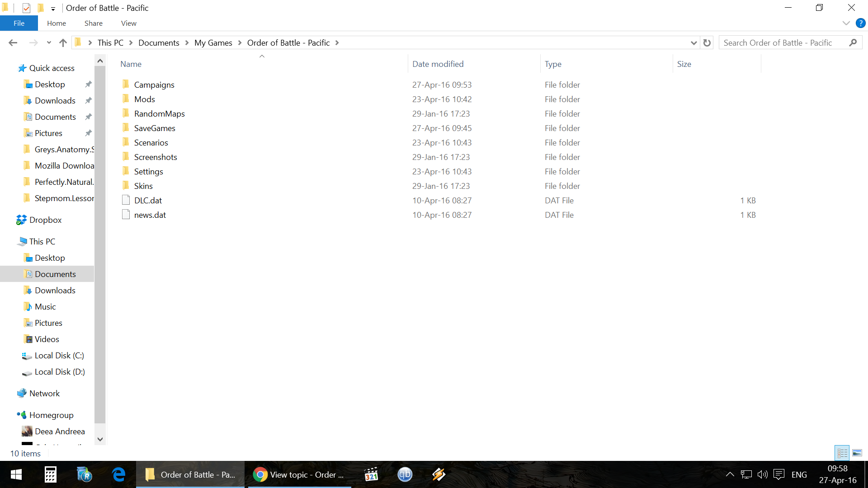Open qBittorrent from the taskbar
Viewport: 868px width, 488px height.
(x=405, y=474)
